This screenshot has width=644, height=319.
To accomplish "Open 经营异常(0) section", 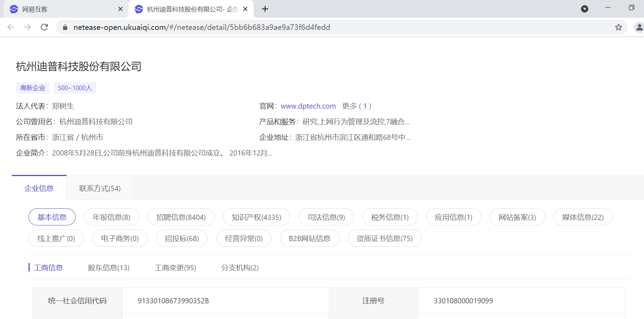I will point(244,238).
